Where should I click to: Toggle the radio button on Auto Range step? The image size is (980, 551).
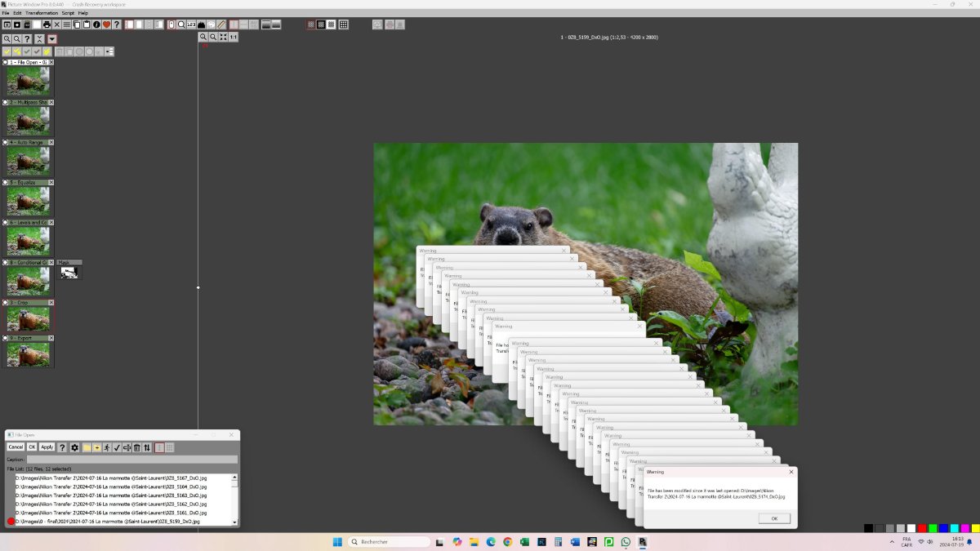tap(5, 142)
